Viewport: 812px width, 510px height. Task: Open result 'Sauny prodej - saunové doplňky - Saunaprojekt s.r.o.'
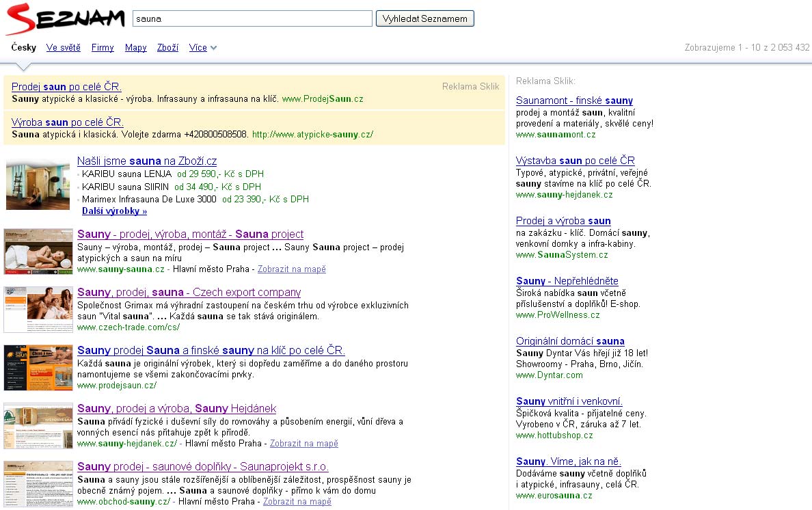click(203, 466)
